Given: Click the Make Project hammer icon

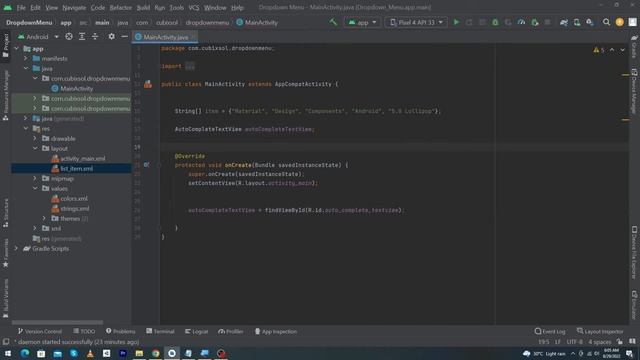Looking at the screenshot, I should (x=333, y=22).
